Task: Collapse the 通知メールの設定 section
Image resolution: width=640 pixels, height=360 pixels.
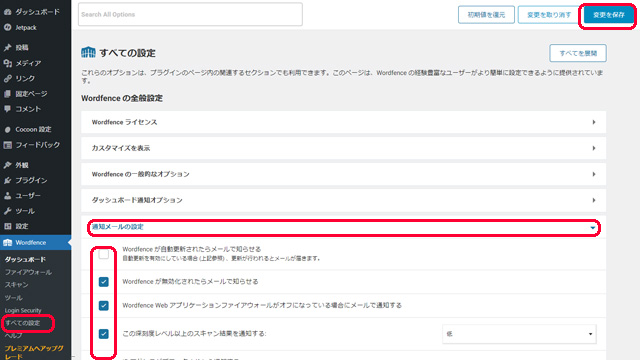Action: click(x=343, y=227)
